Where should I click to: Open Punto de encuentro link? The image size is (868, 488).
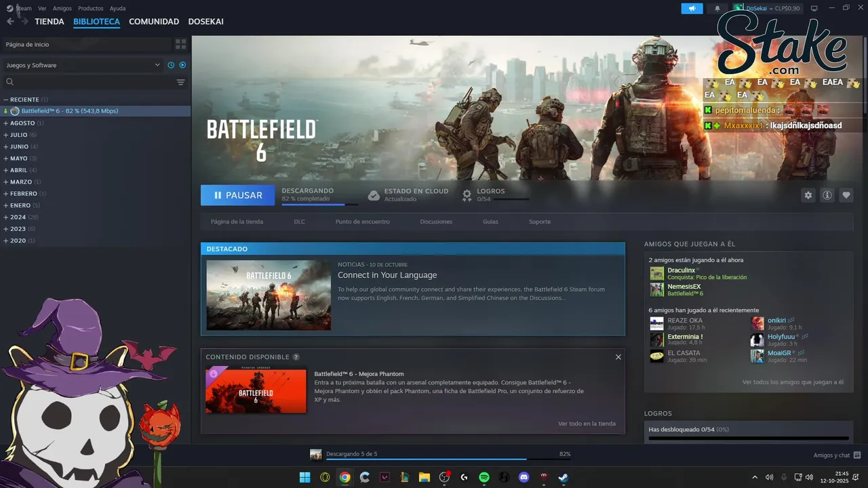tap(362, 222)
